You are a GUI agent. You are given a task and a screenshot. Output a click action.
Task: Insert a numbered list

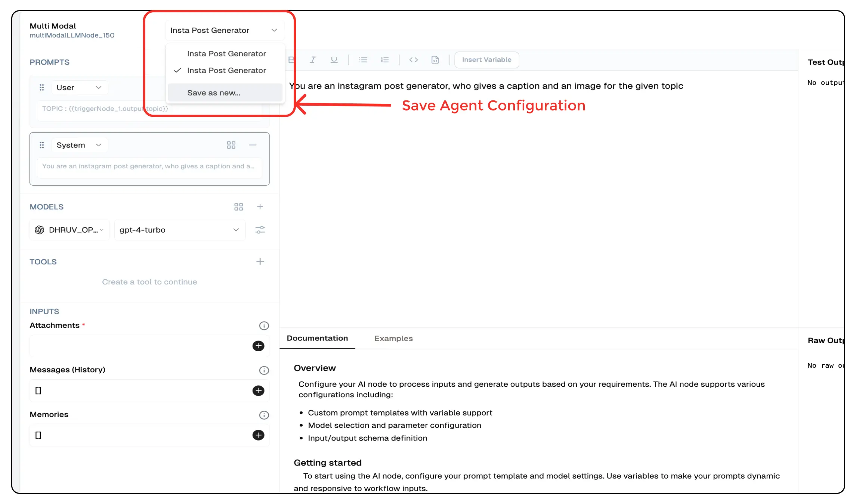(x=384, y=60)
